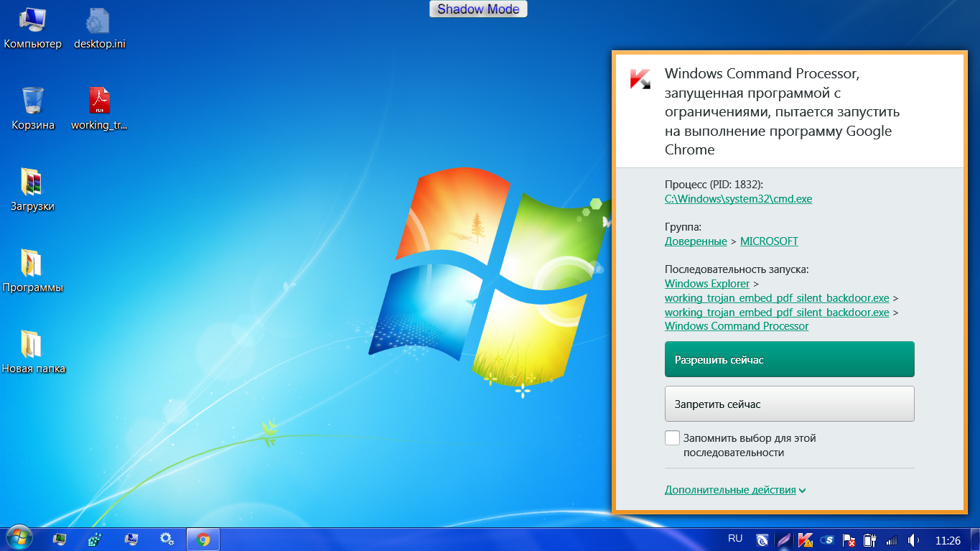Screen dimensions: 980x551
Task: Open the C:\Windows\system32\cmd.exe process link
Action: click(x=739, y=199)
